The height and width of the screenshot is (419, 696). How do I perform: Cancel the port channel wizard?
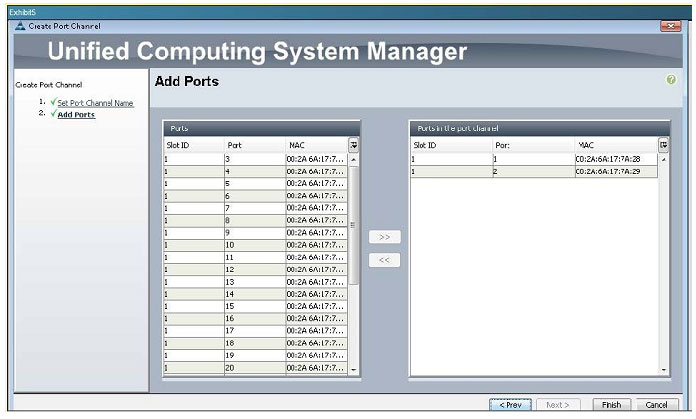(x=656, y=405)
